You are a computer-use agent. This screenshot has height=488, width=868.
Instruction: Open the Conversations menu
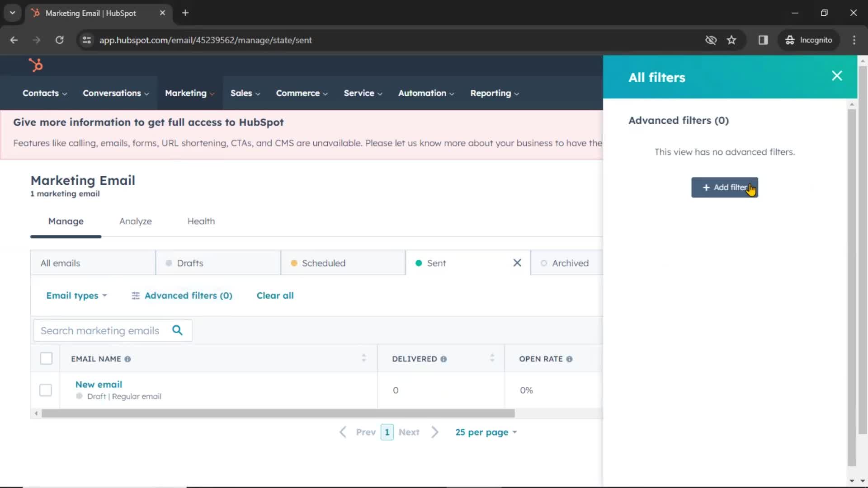click(x=116, y=93)
